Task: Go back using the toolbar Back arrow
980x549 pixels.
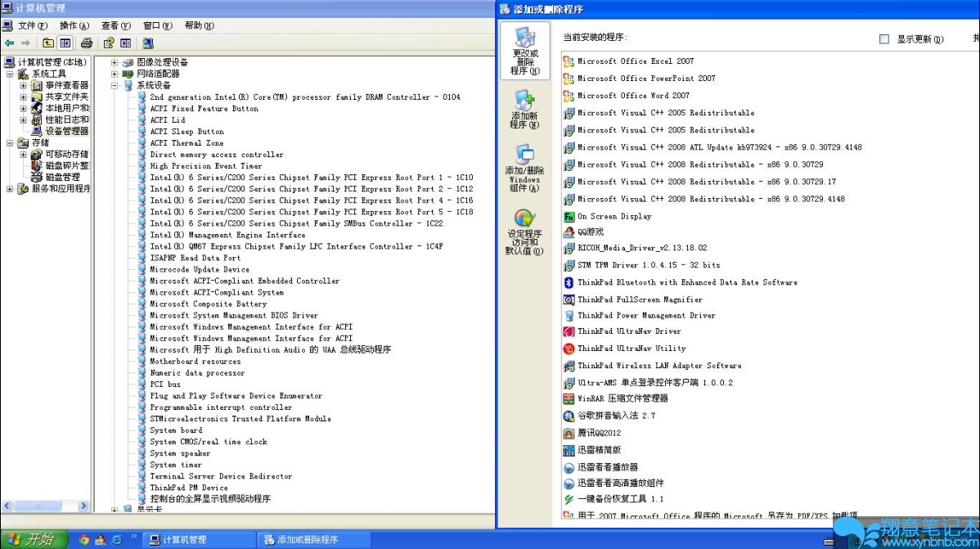Action: [9, 43]
